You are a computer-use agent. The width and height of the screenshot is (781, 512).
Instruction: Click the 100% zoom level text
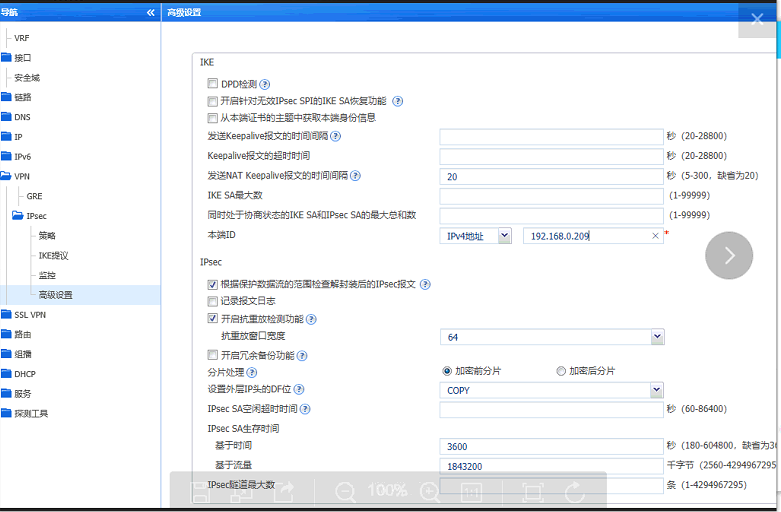coord(387,490)
